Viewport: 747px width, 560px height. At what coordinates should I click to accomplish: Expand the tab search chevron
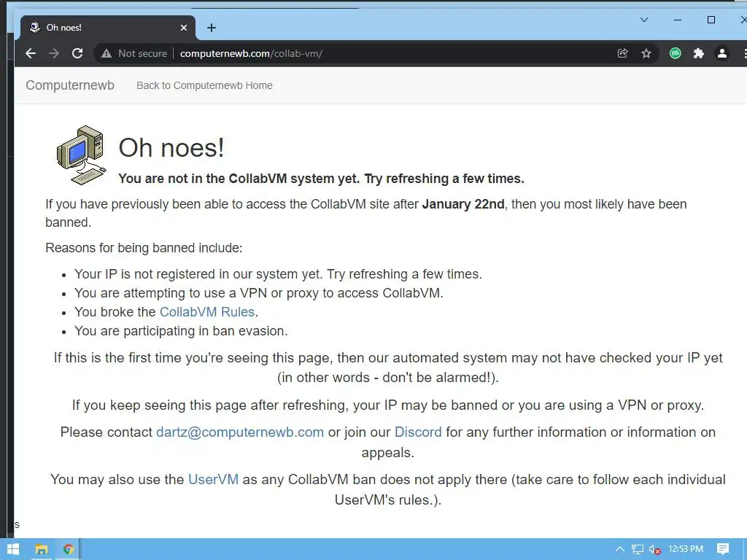pyautogui.click(x=644, y=20)
